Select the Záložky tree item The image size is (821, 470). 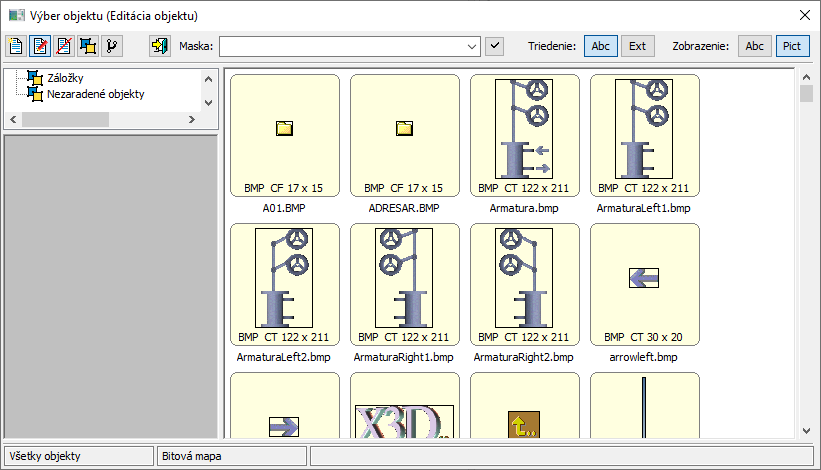[x=66, y=77]
